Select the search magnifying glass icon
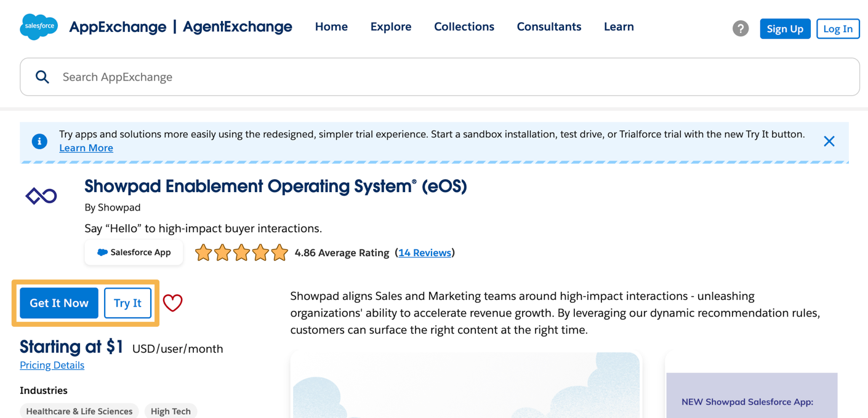This screenshot has width=868, height=418. click(42, 76)
